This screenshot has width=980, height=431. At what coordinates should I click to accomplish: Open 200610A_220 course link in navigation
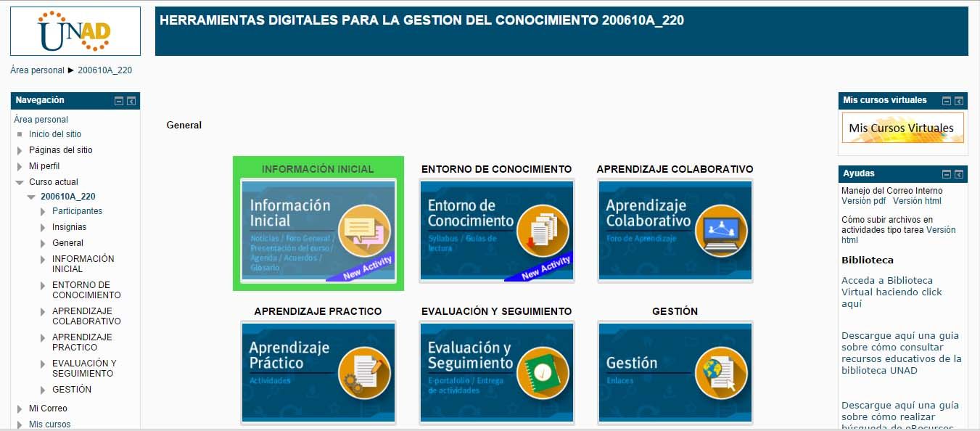pyautogui.click(x=68, y=197)
